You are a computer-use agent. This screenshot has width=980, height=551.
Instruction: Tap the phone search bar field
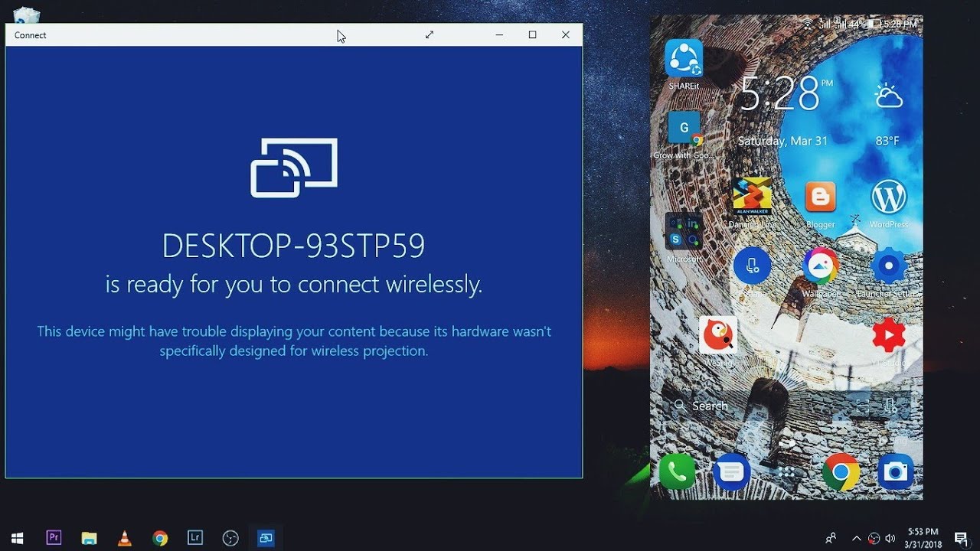(x=786, y=406)
